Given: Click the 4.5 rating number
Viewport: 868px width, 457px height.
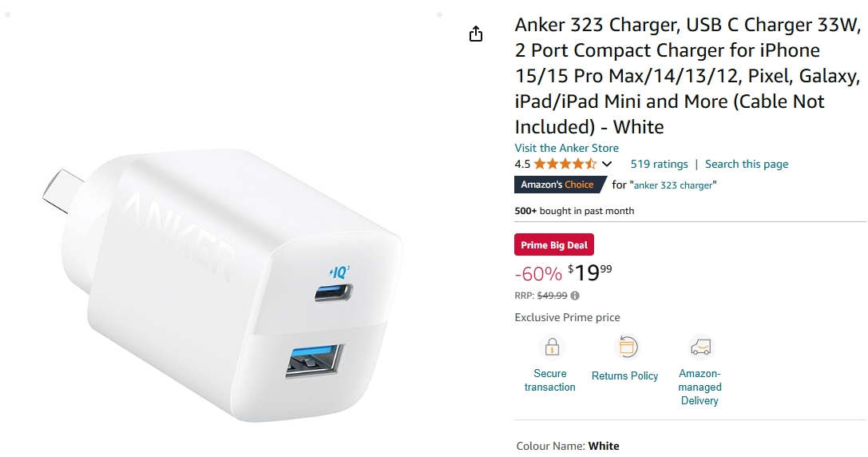Looking at the screenshot, I should tap(522, 164).
